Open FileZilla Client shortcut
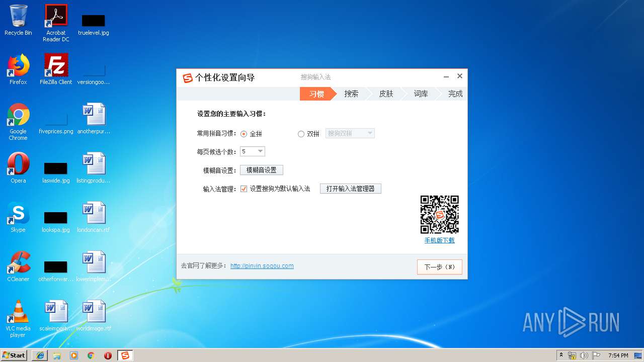The image size is (644, 362). [x=56, y=69]
